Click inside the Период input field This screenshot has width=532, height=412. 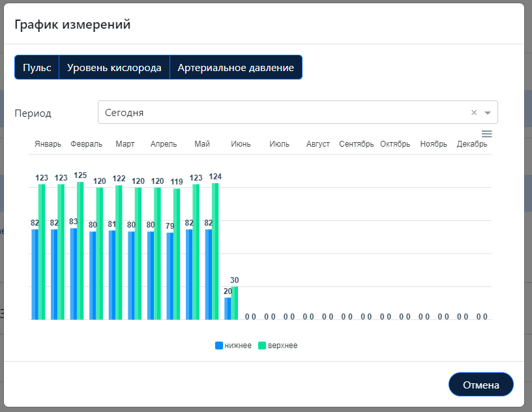point(261,112)
